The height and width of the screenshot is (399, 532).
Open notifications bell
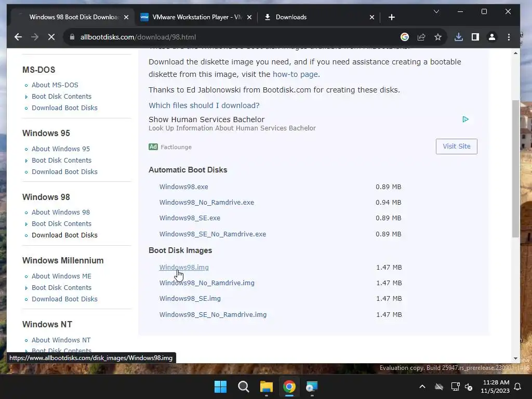coord(518,387)
